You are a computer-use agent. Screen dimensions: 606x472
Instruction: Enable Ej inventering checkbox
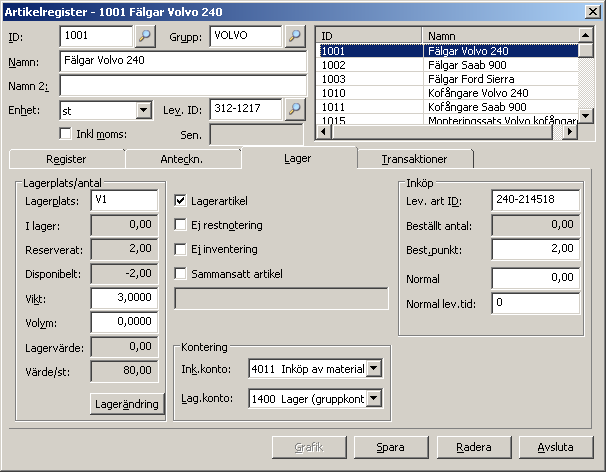pos(180,249)
